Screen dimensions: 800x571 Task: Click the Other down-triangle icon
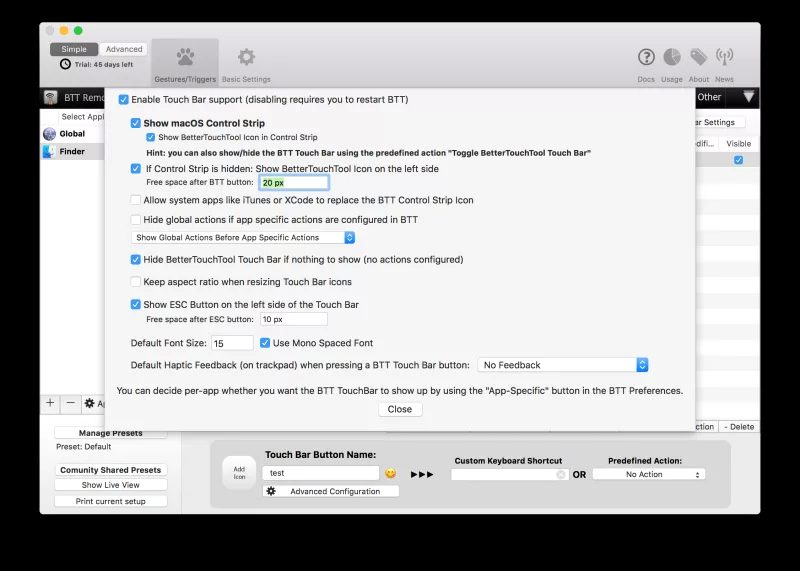click(x=748, y=96)
